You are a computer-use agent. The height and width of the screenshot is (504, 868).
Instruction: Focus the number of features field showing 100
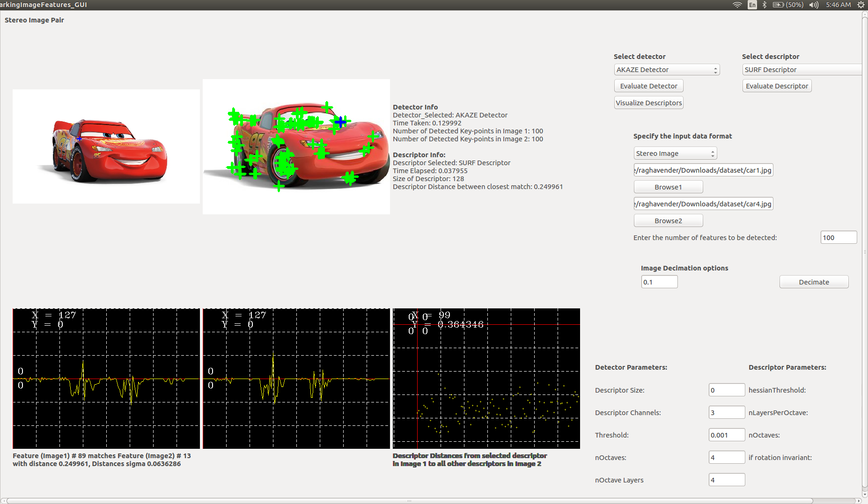pyautogui.click(x=839, y=238)
